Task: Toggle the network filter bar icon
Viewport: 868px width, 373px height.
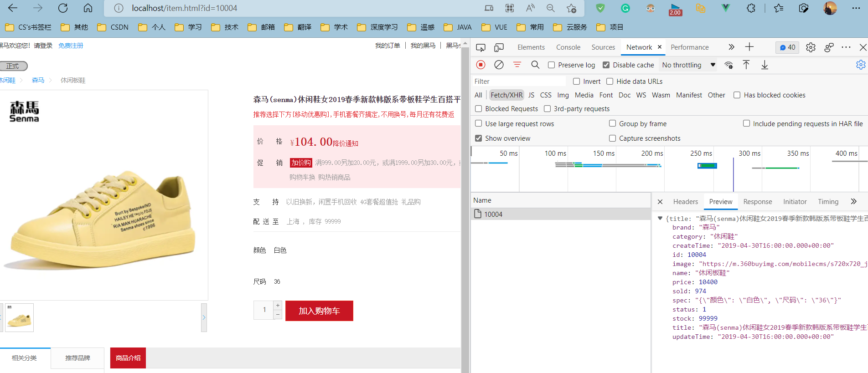Action: (517, 65)
